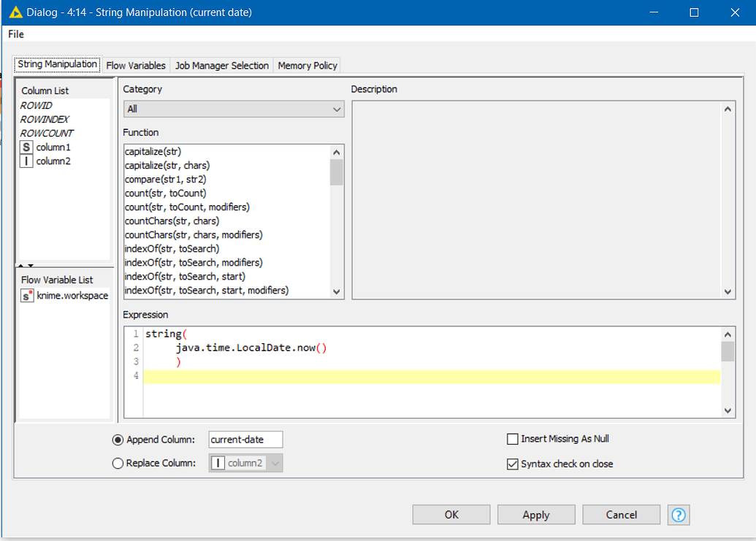Viewport: 756px width, 541px height.
Task: Open the File menu
Action: [15, 34]
